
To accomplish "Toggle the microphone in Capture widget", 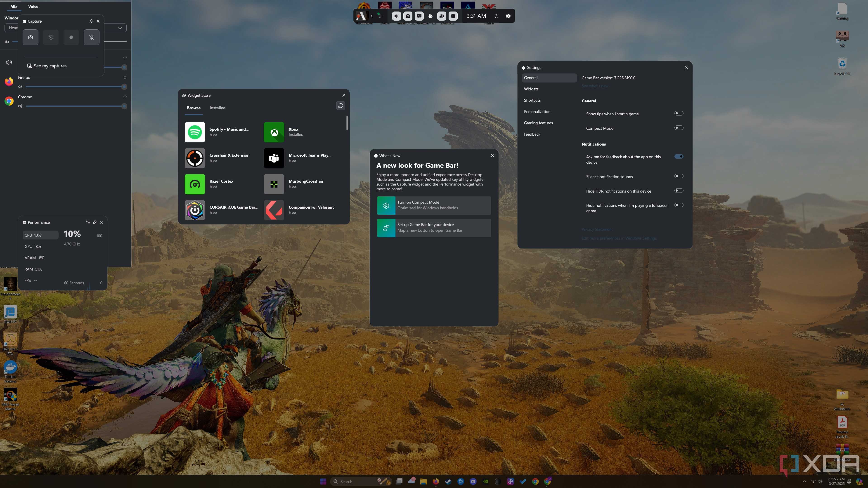I will 91,37.
